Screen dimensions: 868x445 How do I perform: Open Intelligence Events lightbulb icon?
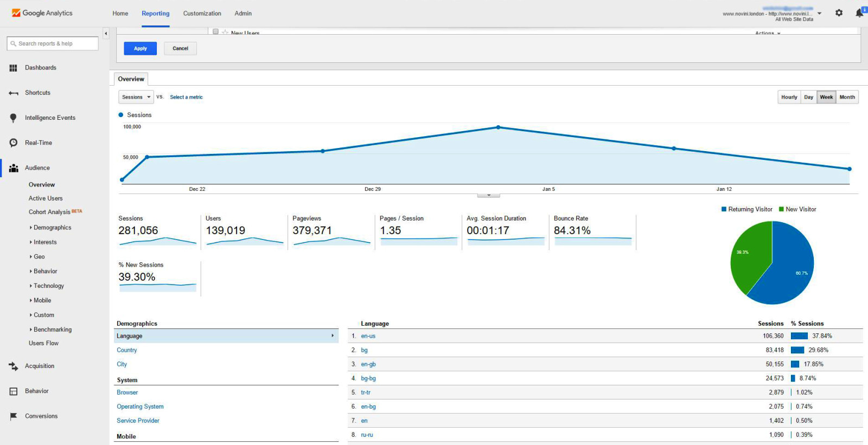pyautogui.click(x=13, y=118)
